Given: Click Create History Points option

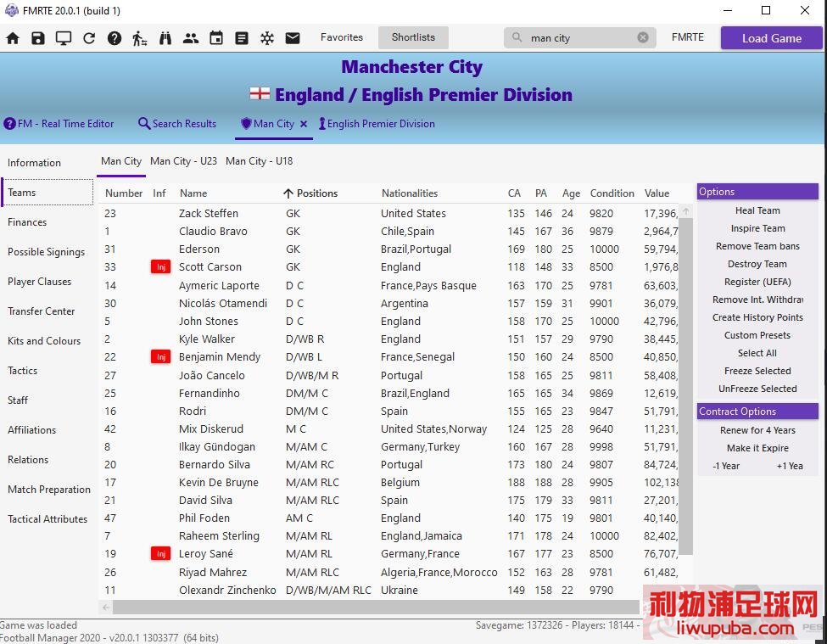Looking at the screenshot, I should [x=757, y=317].
